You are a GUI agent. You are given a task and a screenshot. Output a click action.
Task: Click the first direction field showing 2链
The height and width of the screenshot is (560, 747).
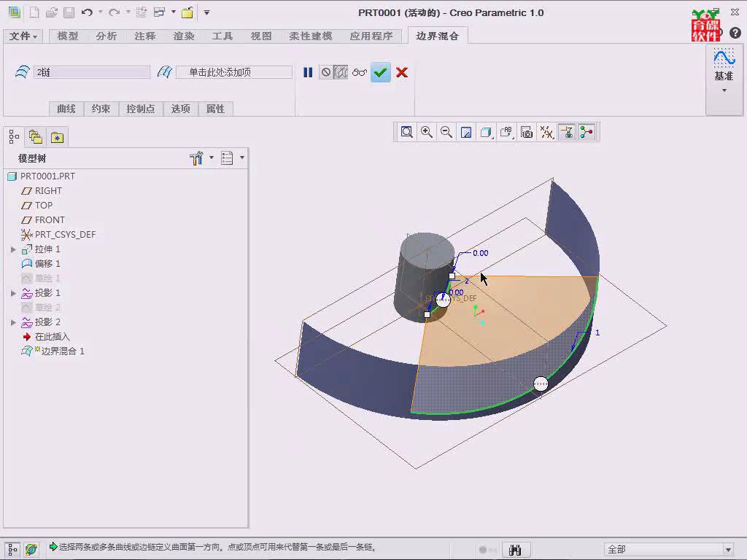click(x=92, y=72)
